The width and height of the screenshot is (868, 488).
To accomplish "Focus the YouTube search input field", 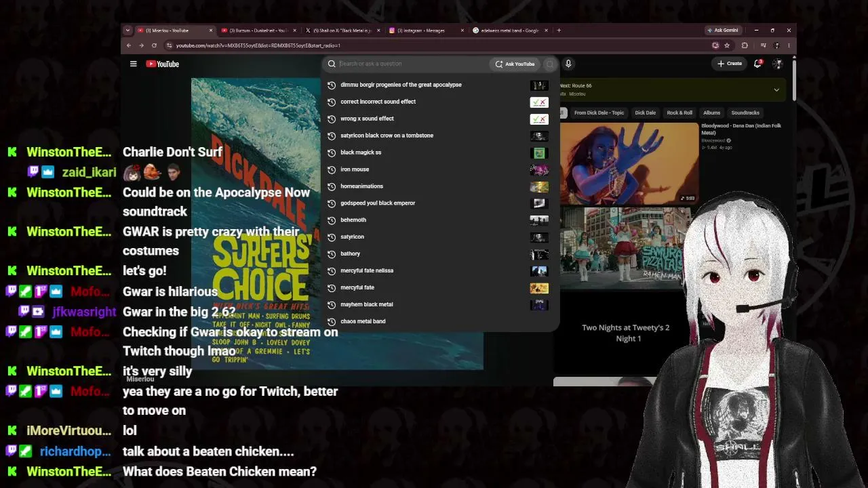I will coord(412,64).
